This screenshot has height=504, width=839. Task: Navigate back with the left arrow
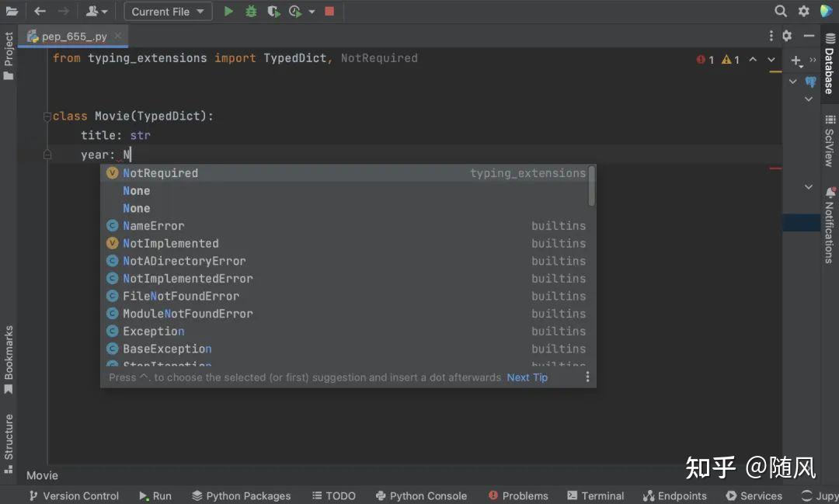point(40,11)
